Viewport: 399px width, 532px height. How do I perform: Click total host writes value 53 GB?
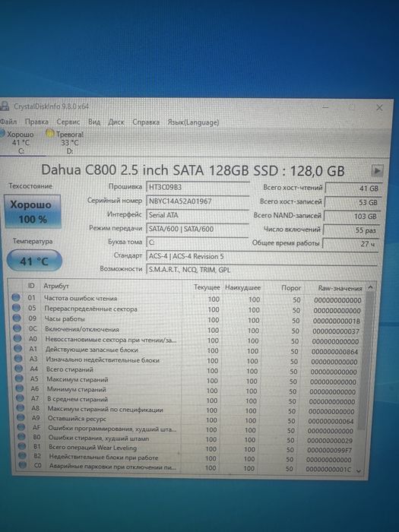[x=353, y=202]
